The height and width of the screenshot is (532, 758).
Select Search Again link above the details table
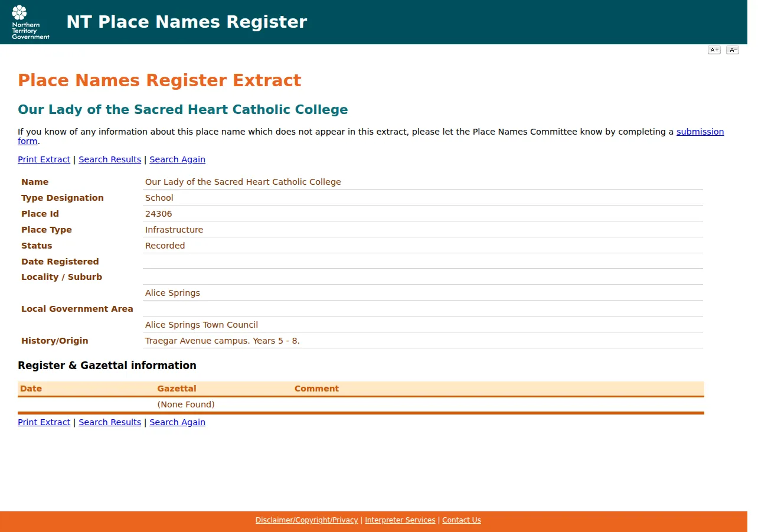177,159
